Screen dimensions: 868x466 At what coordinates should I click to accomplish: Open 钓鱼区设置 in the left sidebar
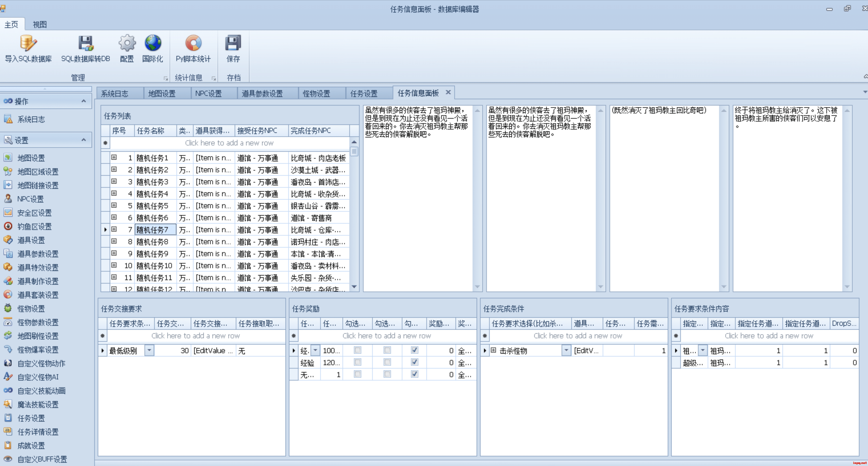pos(34,226)
